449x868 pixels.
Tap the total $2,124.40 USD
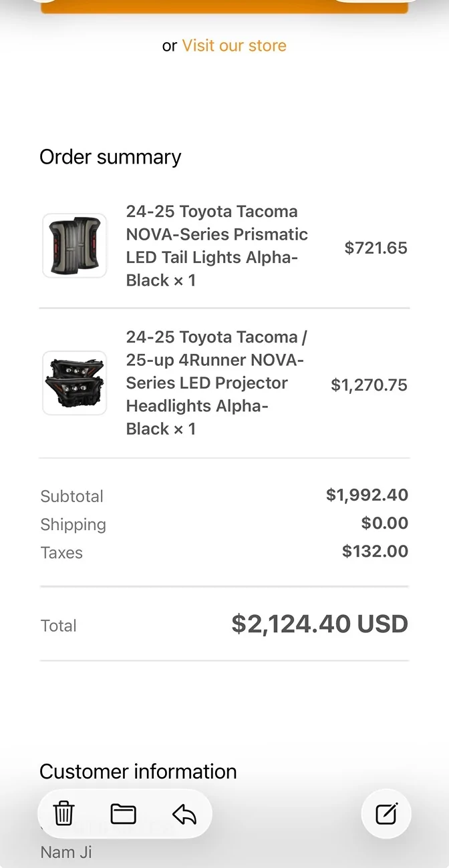(319, 624)
